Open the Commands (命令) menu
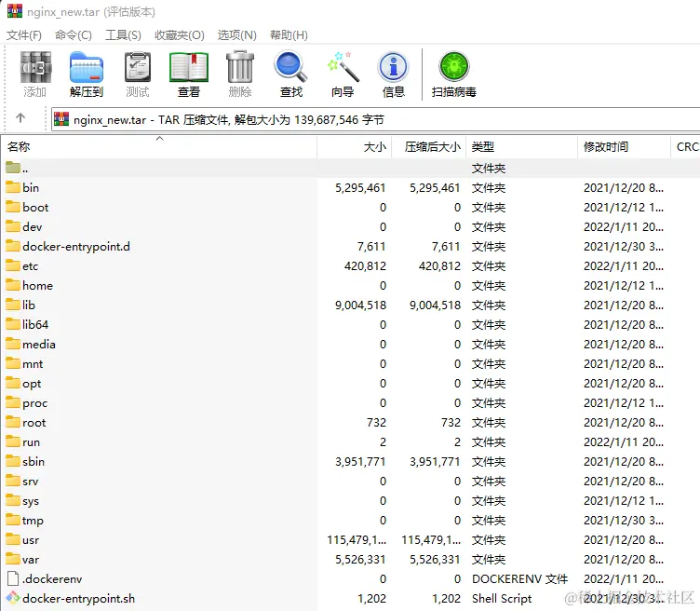This screenshot has width=700, height=611. point(74,34)
